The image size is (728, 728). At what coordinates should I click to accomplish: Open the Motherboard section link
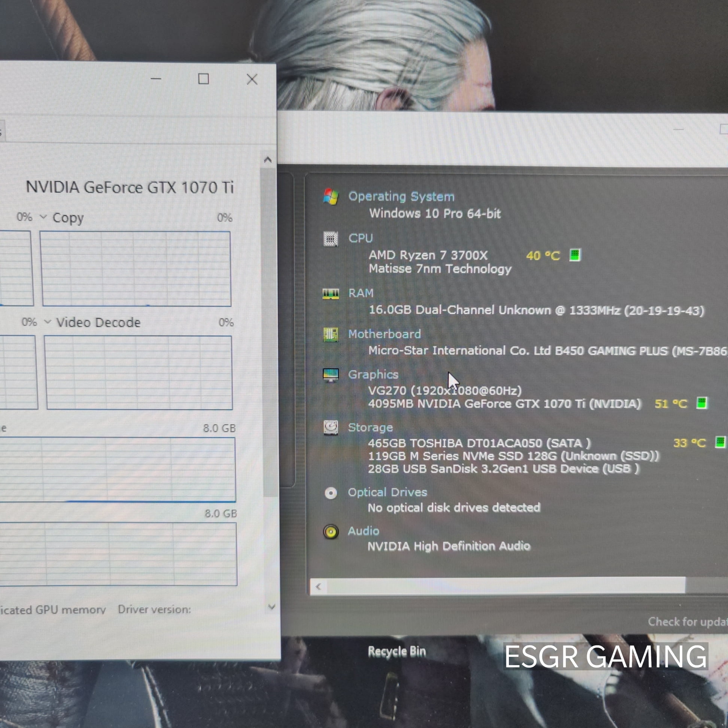coord(385,334)
